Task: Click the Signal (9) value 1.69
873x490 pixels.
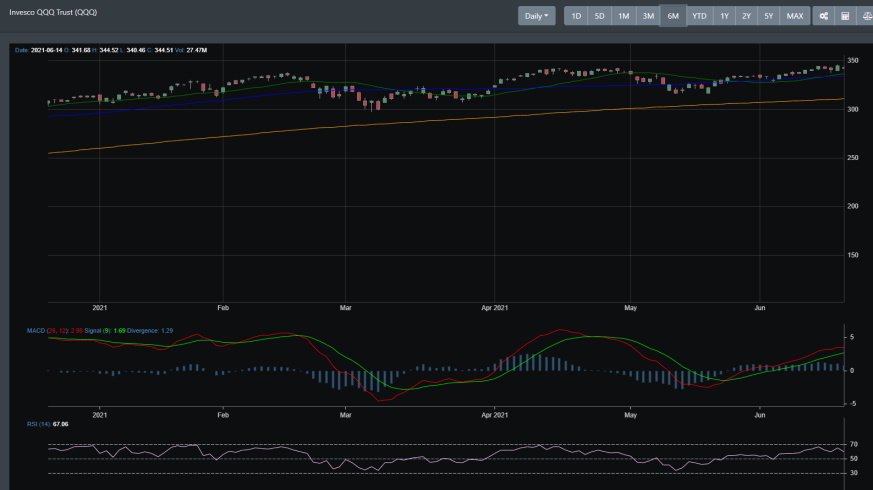Action: 120,331
